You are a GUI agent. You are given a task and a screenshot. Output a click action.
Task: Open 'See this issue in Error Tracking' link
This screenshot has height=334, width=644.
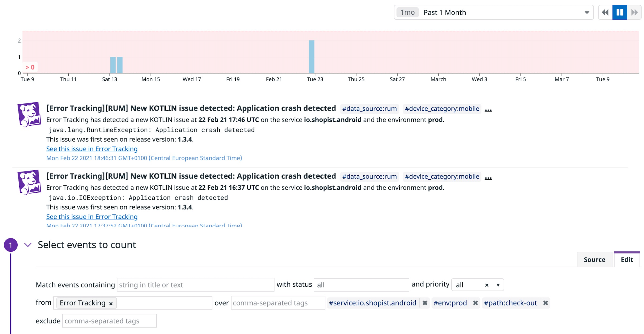92,149
